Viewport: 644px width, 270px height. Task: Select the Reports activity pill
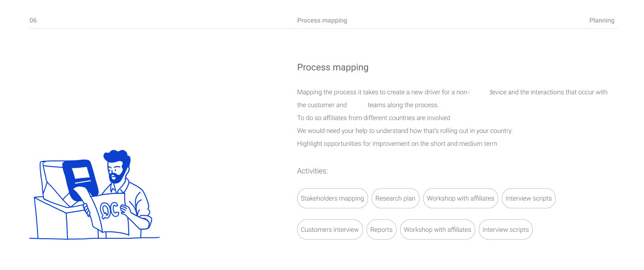(381, 230)
